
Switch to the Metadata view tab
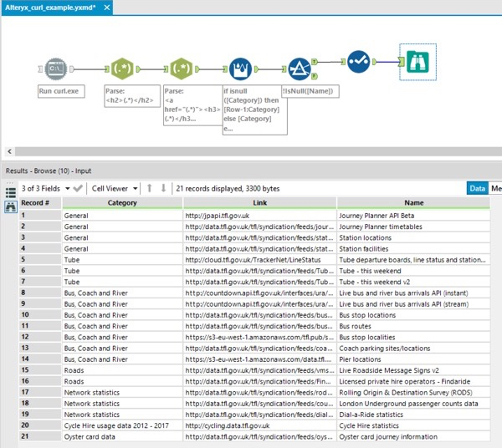(x=495, y=188)
